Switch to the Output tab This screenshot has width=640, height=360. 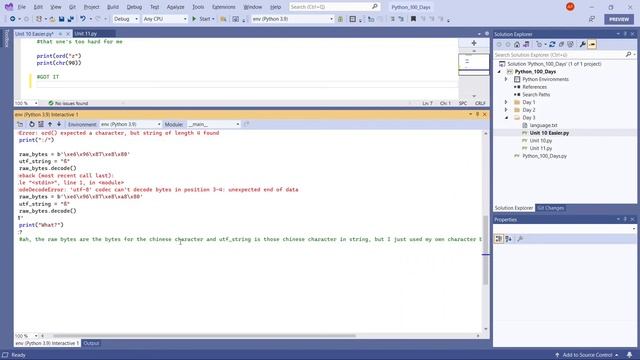coord(91,343)
